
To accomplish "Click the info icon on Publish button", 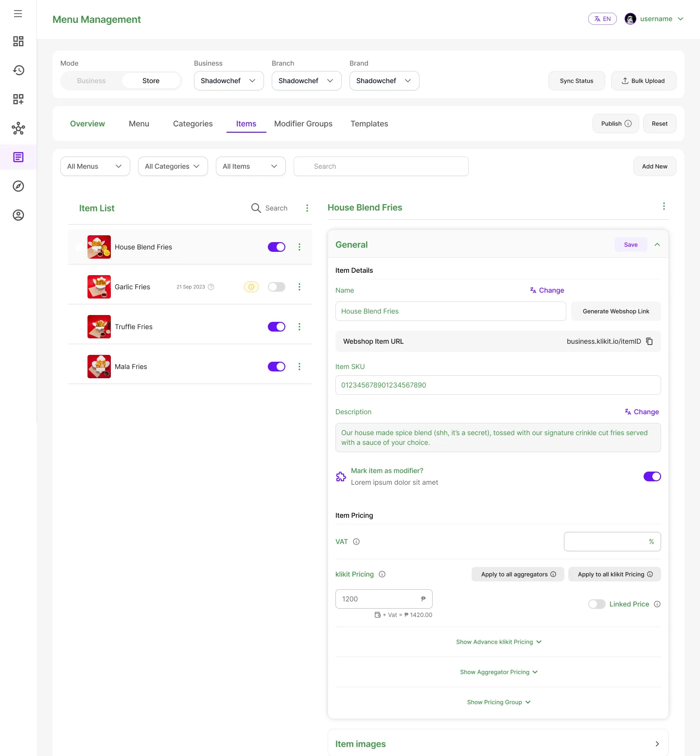I will pyautogui.click(x=628, y=123).
